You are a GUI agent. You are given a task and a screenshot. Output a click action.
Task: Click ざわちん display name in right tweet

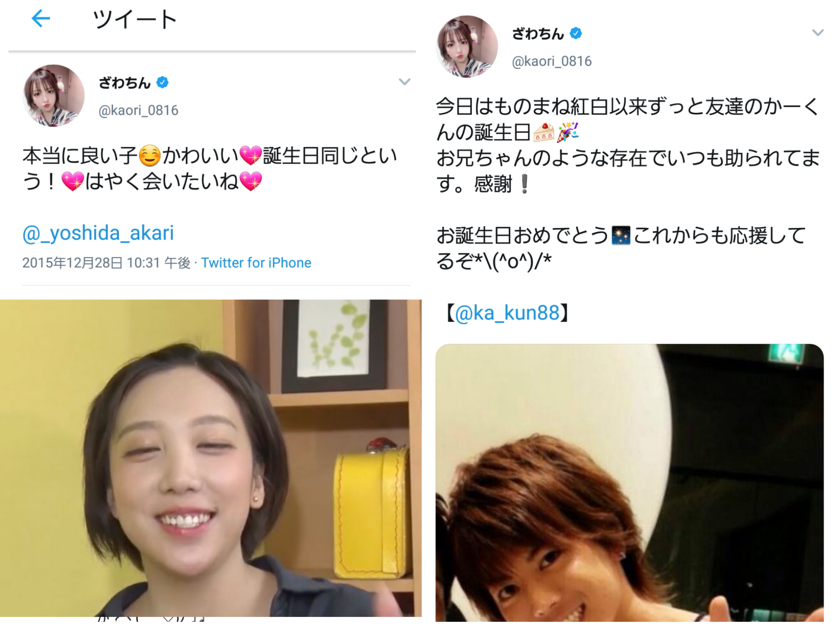(x=538, y=34)
